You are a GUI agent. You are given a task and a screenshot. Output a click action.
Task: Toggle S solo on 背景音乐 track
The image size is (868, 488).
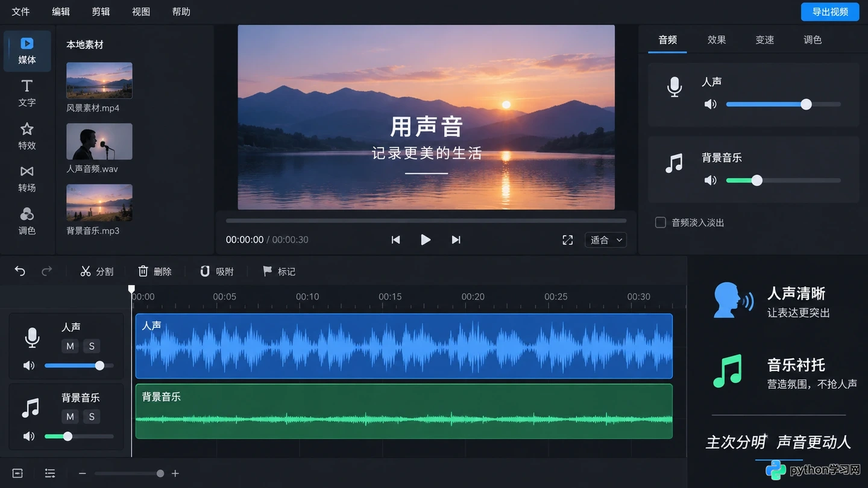(x=92, y=416)
